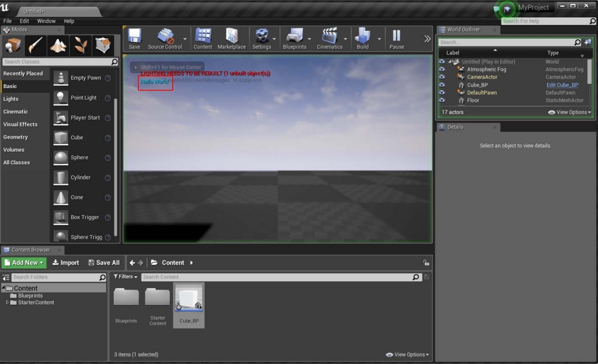Select the Player Start actor icon
This screenshot has height=364, width=598.
[61, 118]
